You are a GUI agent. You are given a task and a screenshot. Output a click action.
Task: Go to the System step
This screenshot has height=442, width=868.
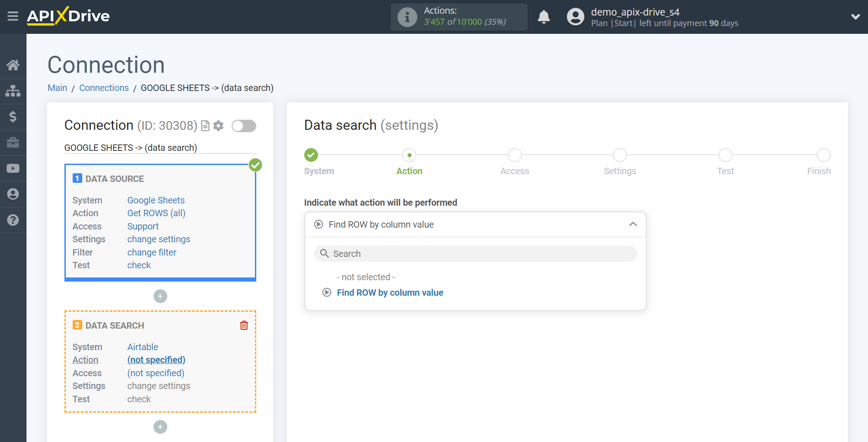[x=311, y=155]
